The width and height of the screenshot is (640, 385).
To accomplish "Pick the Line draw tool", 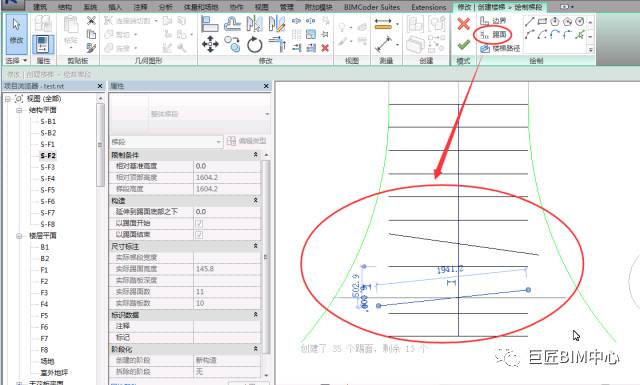I will [x=529, y=22].
